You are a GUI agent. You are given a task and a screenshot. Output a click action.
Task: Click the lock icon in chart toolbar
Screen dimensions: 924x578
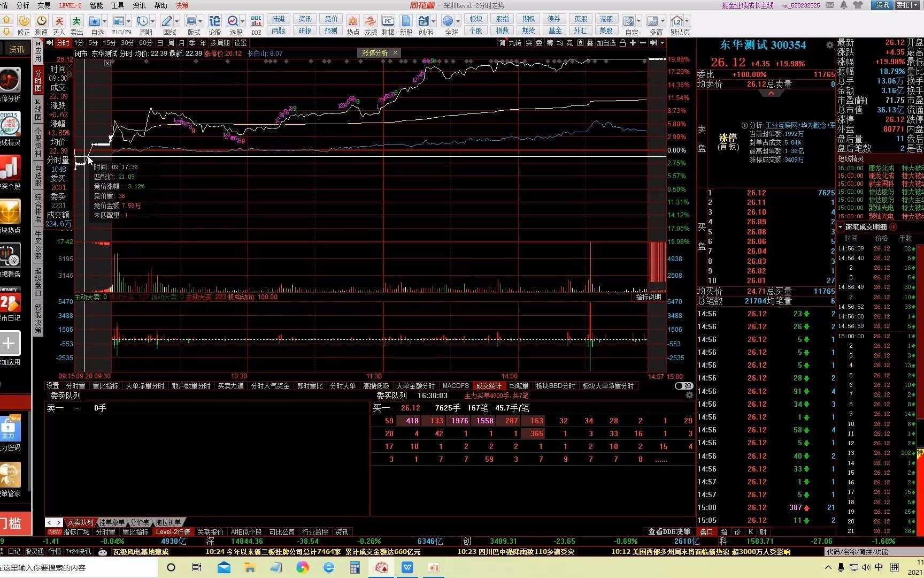pos(622,43)
